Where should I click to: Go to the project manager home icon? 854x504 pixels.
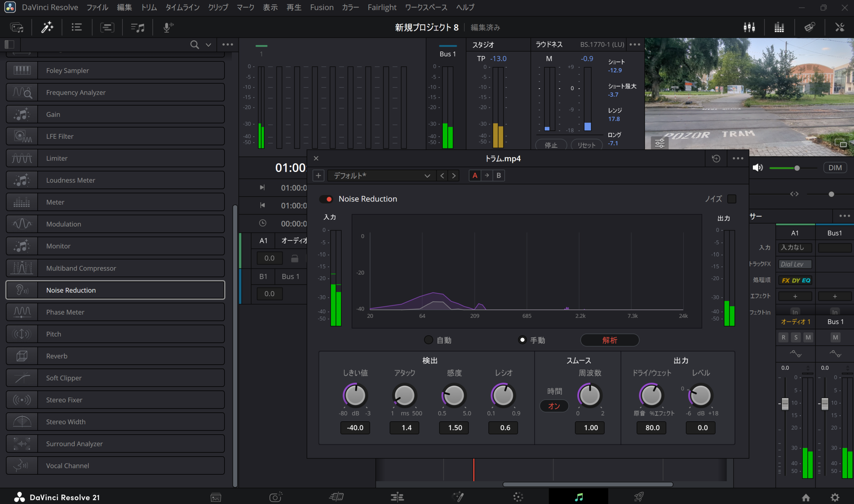806,497
